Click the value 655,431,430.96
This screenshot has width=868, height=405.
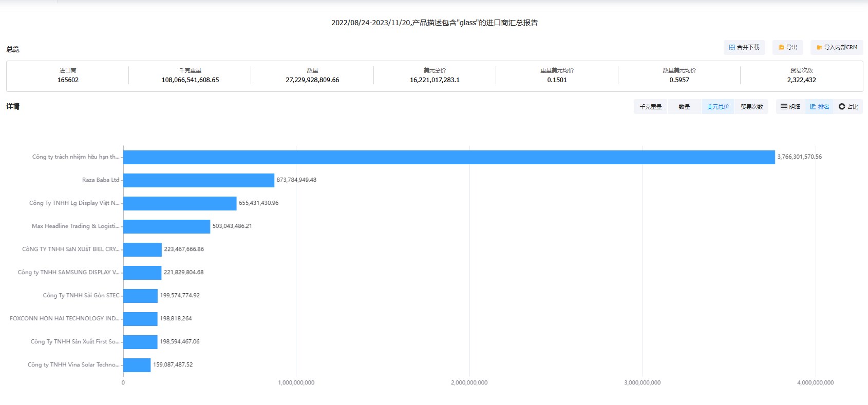[x=259, y=203]
